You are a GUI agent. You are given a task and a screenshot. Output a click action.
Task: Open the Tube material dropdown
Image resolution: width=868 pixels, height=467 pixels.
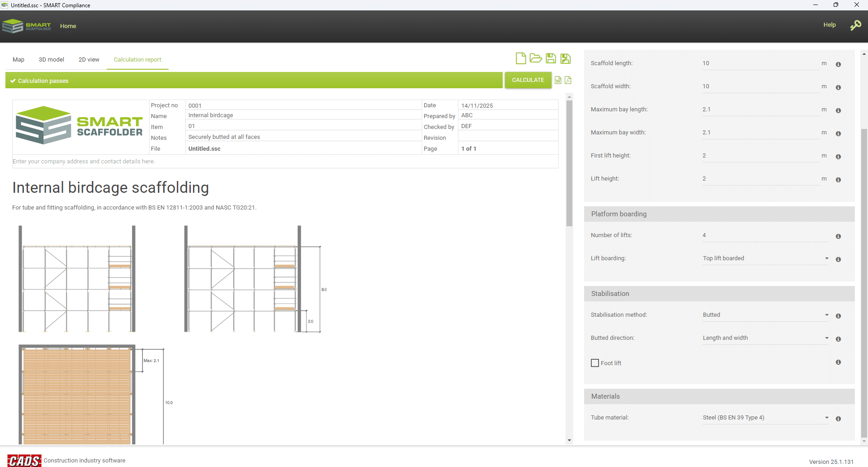[x=765, y=418]
